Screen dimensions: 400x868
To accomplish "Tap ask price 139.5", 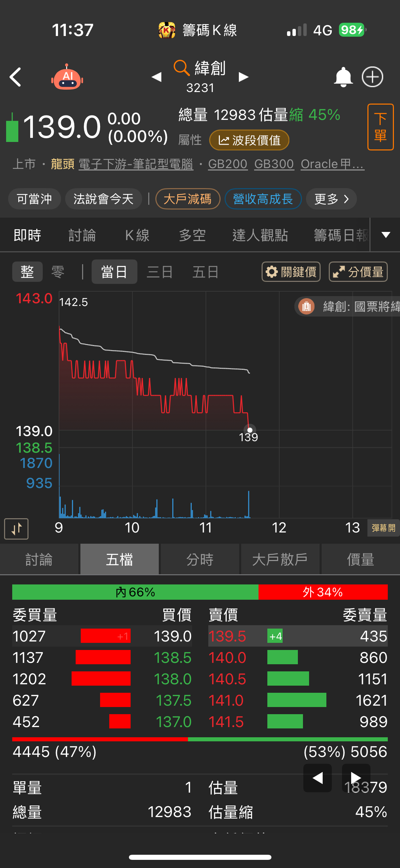I will [x=227, y=636].
